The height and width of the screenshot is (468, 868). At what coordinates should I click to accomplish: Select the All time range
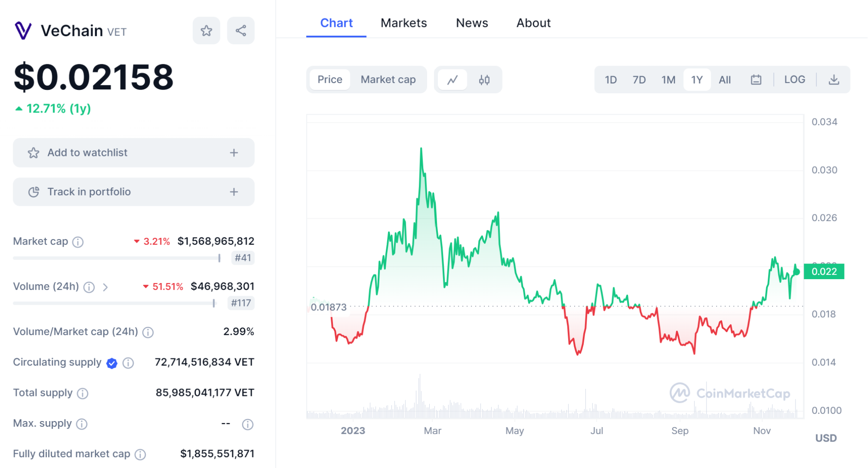click(724, 80)
